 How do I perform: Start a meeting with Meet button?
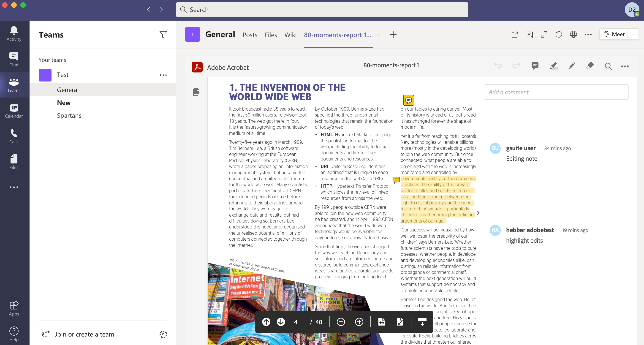point(614,34)
